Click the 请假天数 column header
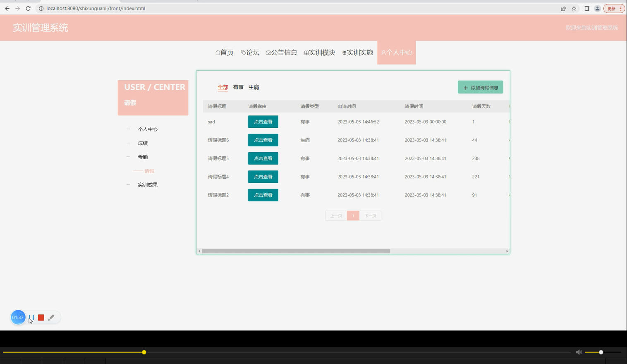The width and height of the screenshot is (627, 364). pos(481,106)
